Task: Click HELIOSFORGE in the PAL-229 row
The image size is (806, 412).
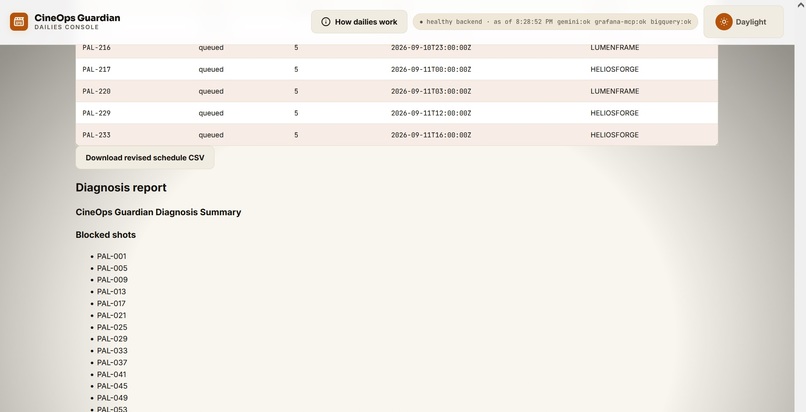Action: pyautogui.click(x=614, y=113)
